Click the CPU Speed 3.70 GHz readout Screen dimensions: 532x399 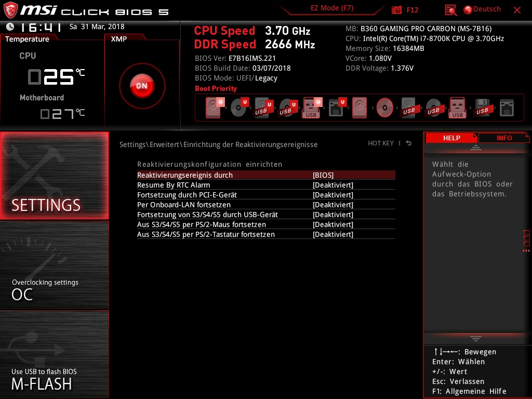click(252, 31)
